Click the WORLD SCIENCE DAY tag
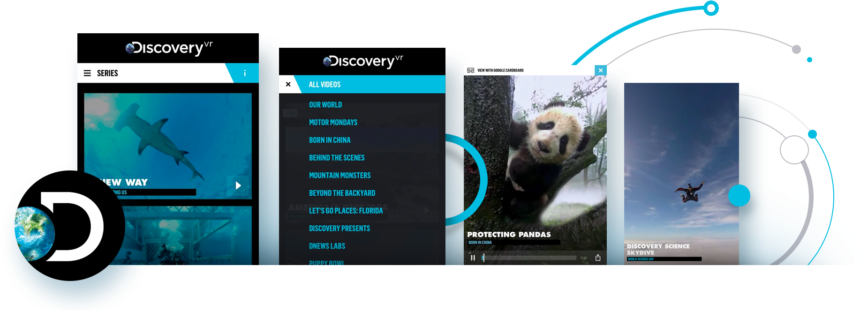868x310 pixels. [x=641, y=259]
